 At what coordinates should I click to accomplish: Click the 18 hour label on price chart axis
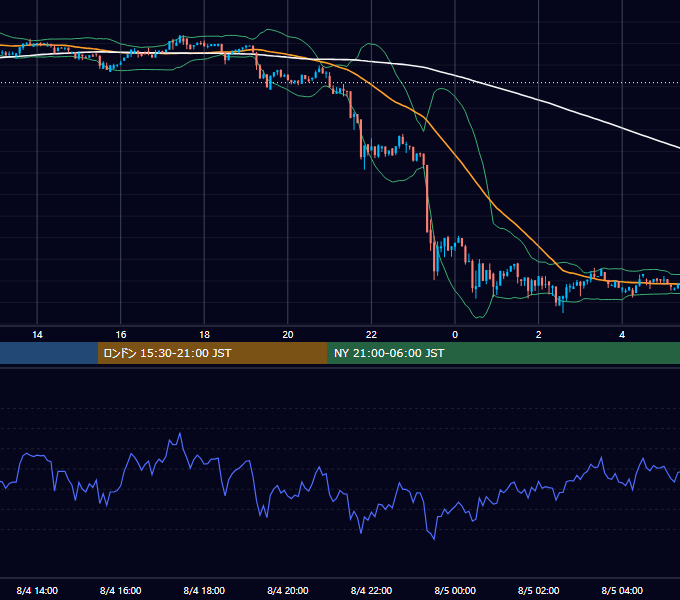pyautogui.click(x=204, y=335)
